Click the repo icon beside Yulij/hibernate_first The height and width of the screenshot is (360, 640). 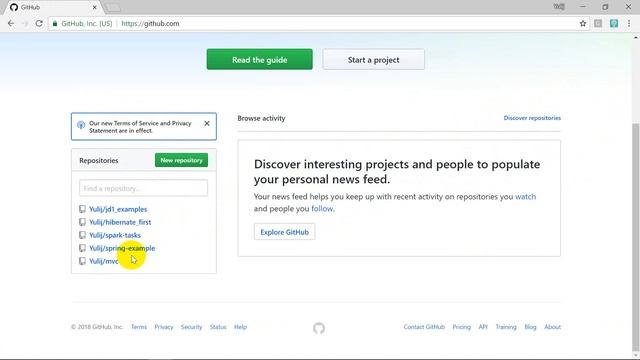point(82,222)
